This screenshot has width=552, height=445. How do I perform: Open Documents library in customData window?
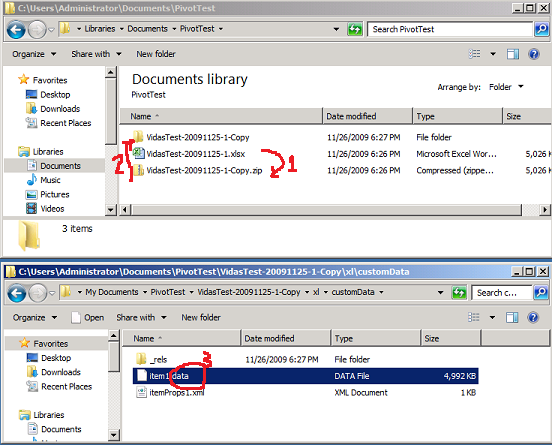(55, 429)
